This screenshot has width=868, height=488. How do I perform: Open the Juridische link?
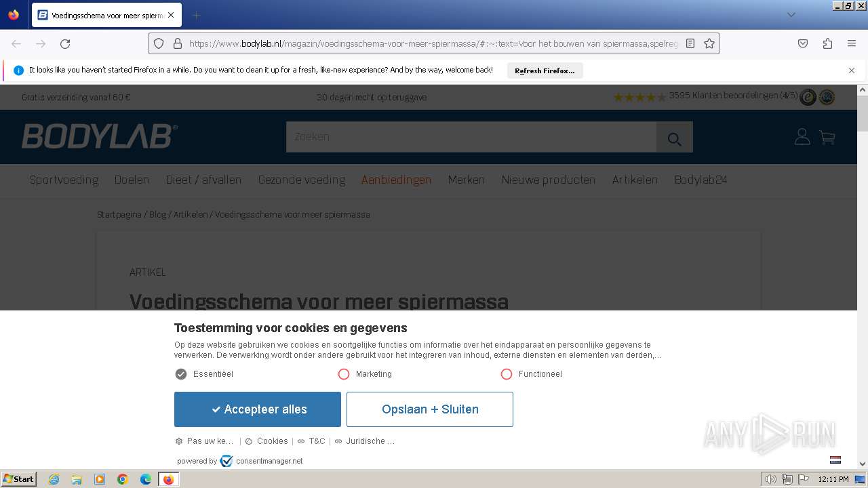(364, 441)
